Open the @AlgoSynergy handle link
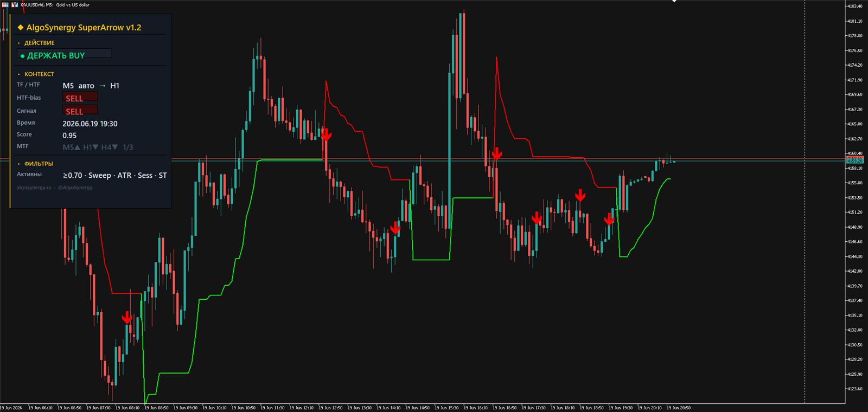Image resolution: width=868 pixels, height=412 pixels. tap(75, 188)
